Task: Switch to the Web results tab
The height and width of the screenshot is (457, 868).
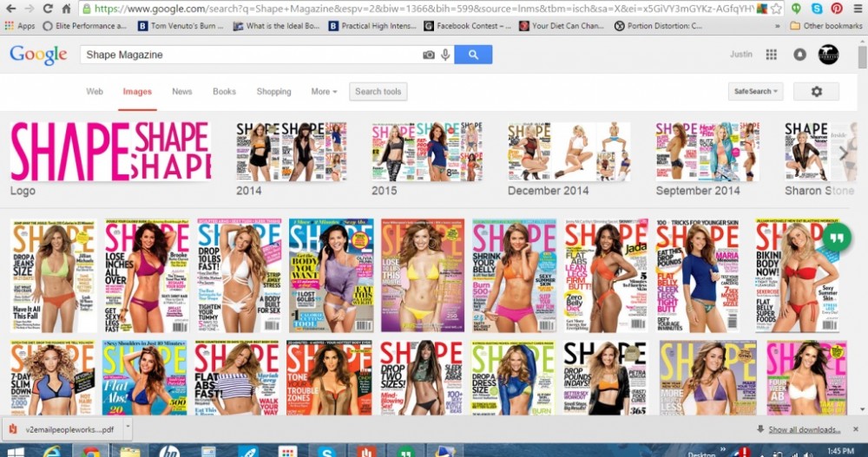Action: tap(95, 92)
